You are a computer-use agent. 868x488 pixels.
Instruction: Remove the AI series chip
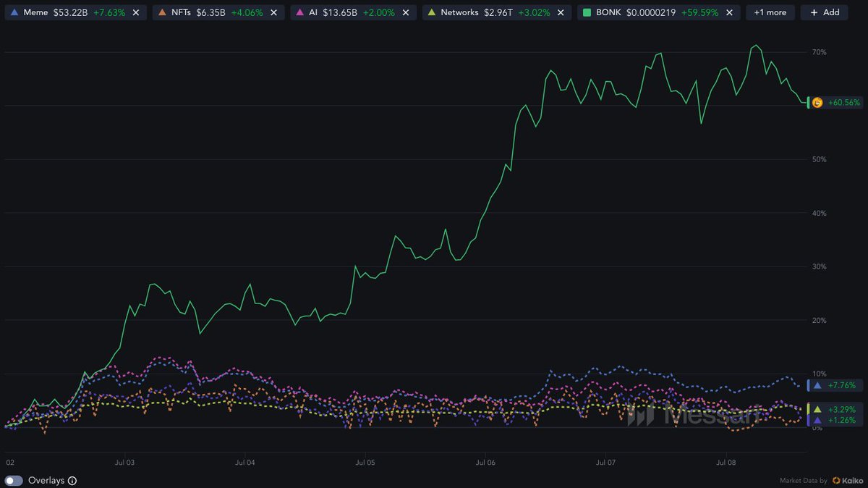406,12
